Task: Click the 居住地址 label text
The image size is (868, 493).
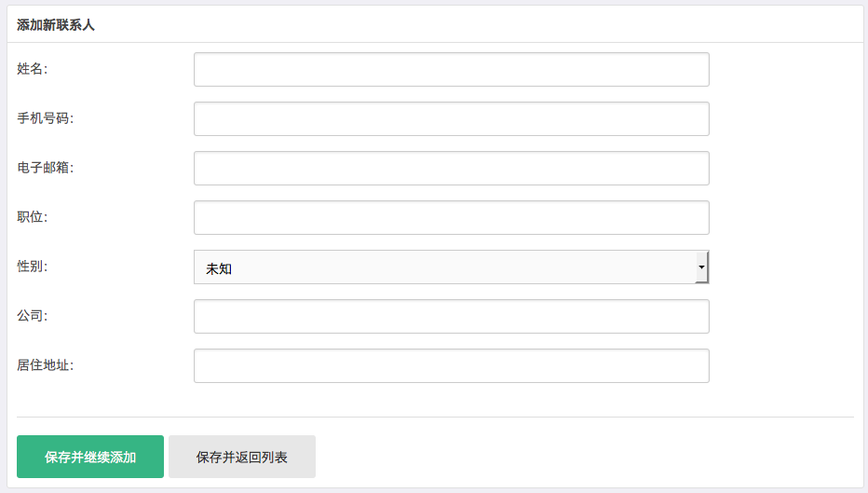Action: tap(45, 364)
